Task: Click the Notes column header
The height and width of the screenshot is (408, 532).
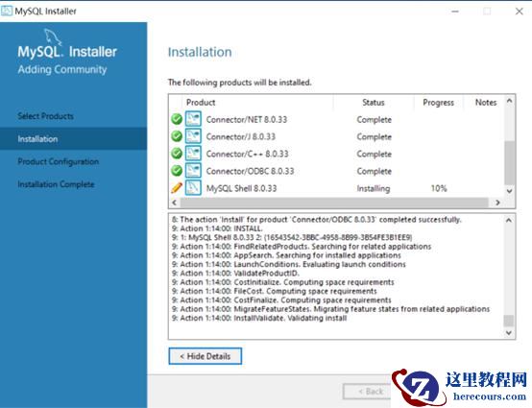Action: pos(486,102)
